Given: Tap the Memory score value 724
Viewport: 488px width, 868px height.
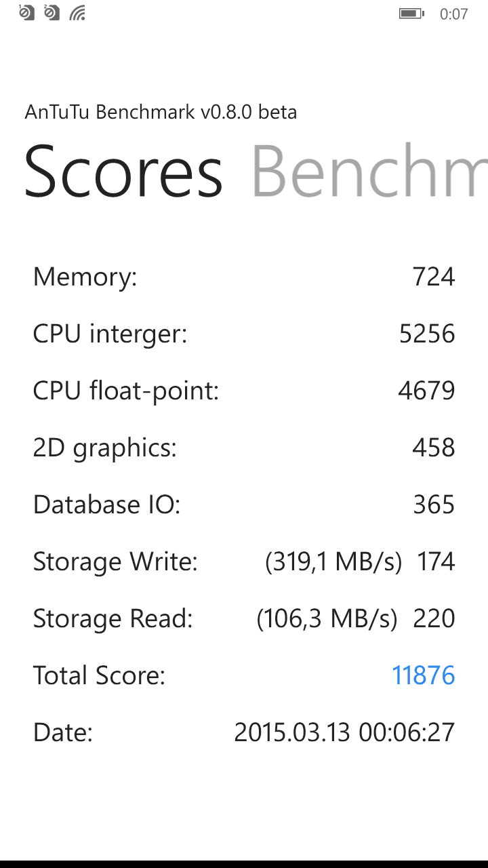Looking at the screenshot, I should [x=433, y=277].
